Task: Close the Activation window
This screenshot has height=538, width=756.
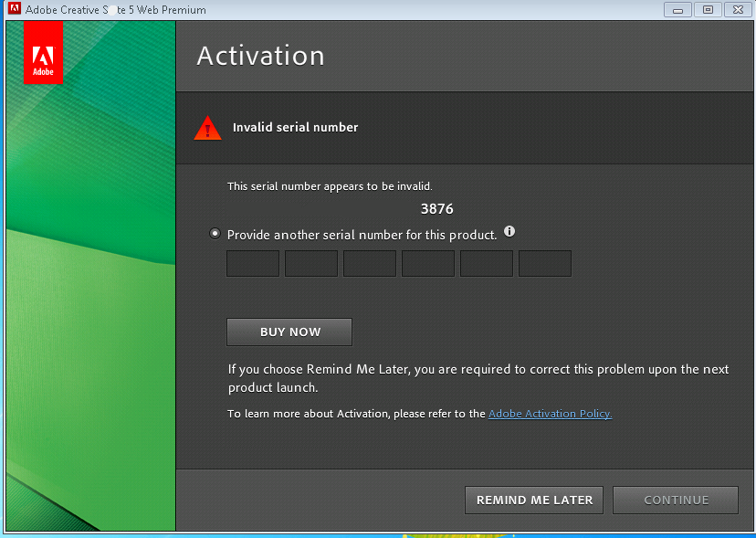Action: pos(738,10)
